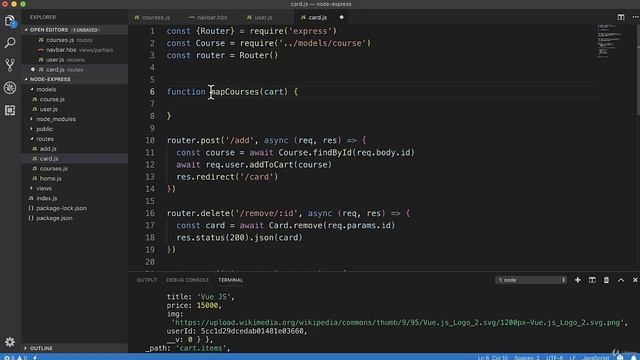Open the Extensions view icon
640x360 pixels.
(x=10, y=110)
